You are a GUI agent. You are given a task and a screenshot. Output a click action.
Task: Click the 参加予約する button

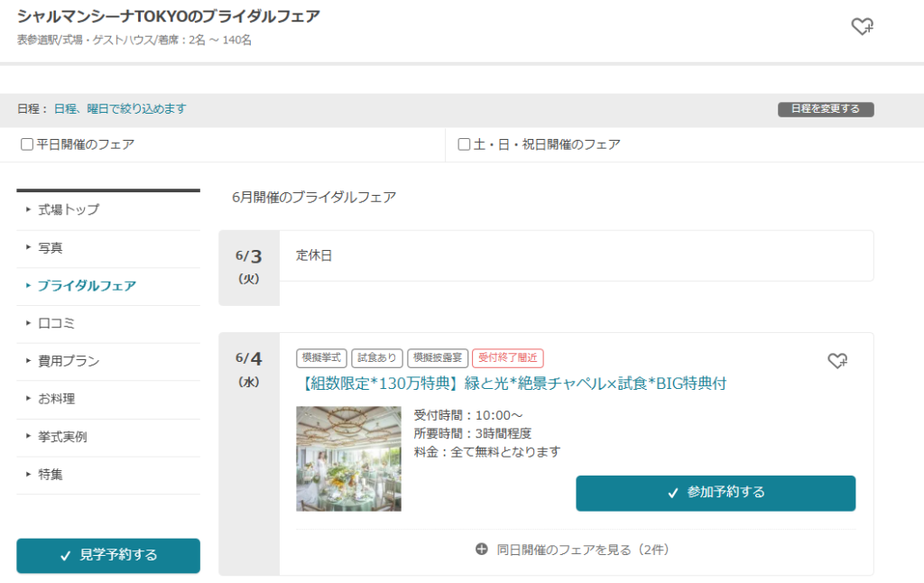pyautogui.click(x=716, y=493)
